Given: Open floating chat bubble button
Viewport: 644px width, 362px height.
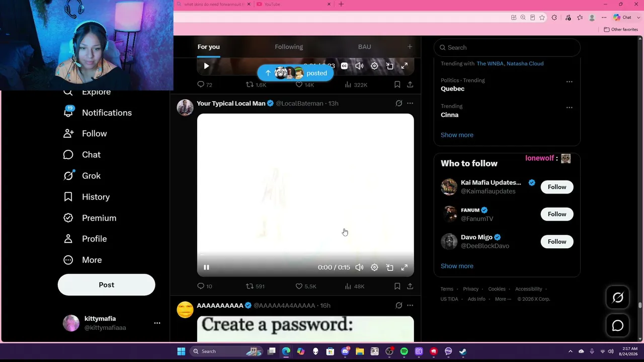Looking at the screenshot, I should pyautogui.click(x=618, y=326).
